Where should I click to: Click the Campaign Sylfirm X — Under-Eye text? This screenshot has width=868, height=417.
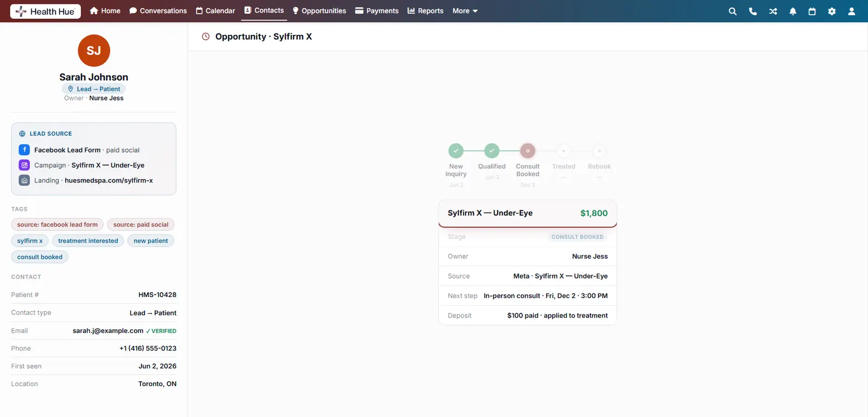[x=89, y=165]
